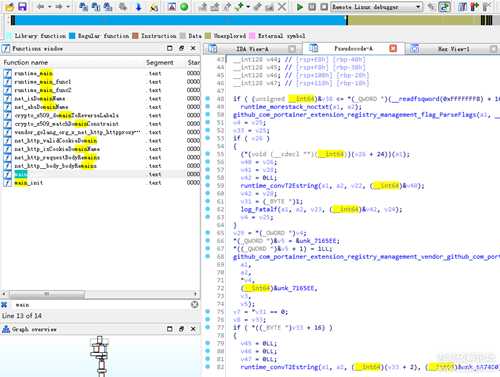Click the green pin toolbar icon

240,6
